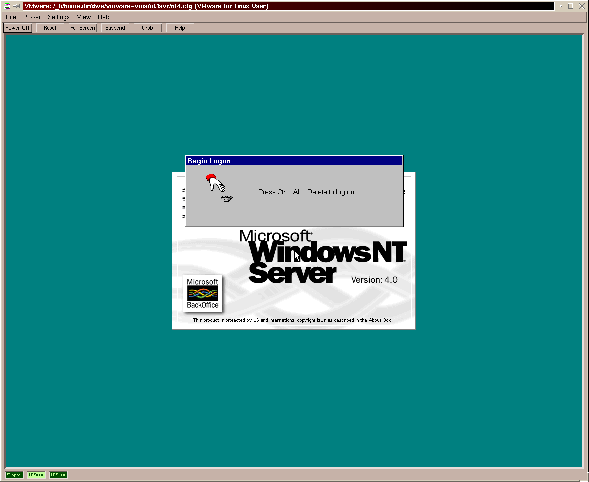Click the Reset toolbar button
The height and width of the screenshot is (482, 589).
tap(50, 28)
